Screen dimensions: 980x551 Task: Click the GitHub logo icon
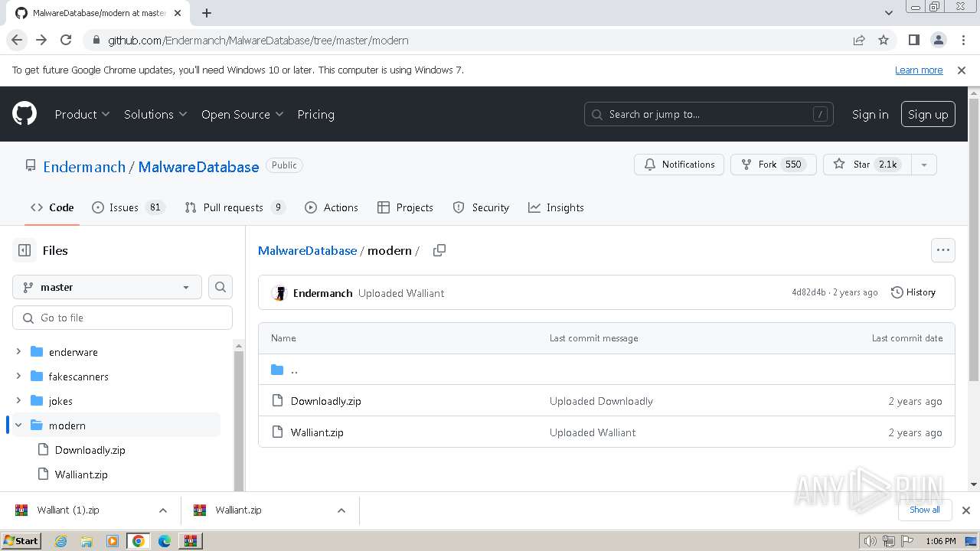pyautogui.click(x=24, y=114)
